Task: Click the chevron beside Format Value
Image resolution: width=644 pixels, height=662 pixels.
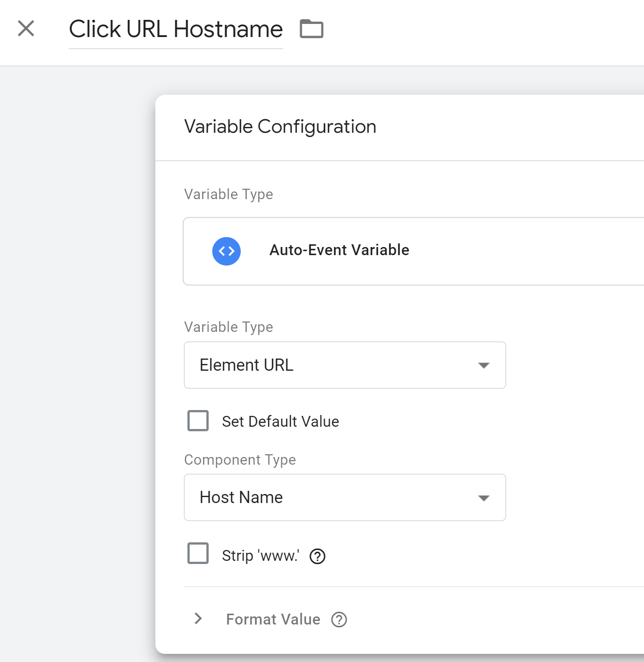Action: (198, 619)
